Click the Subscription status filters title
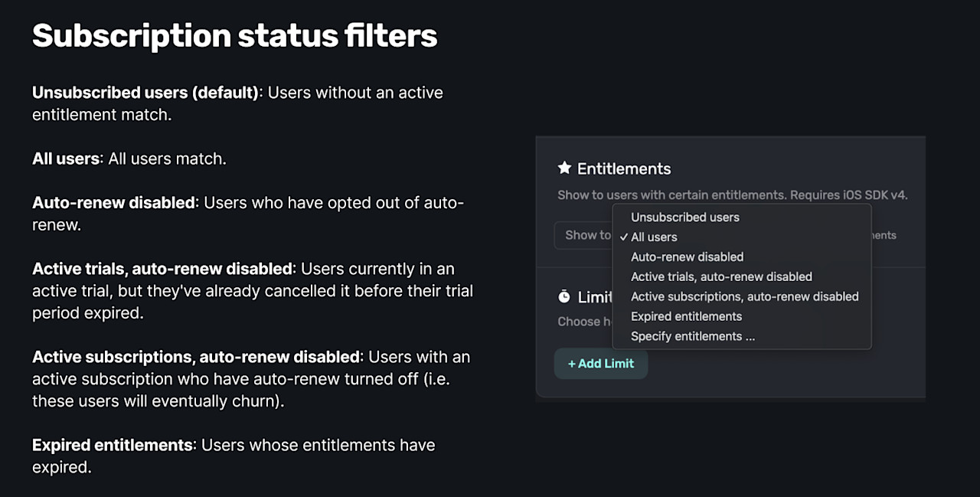This screenshot has height=497, width=980. [x=234, y=35]
